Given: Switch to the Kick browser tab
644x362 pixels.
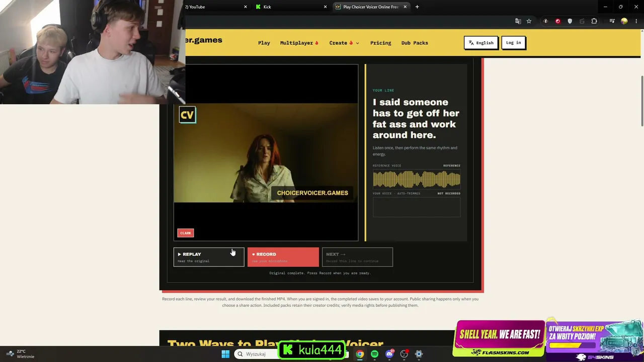Looking at the screenshot, I should point(290,7).
